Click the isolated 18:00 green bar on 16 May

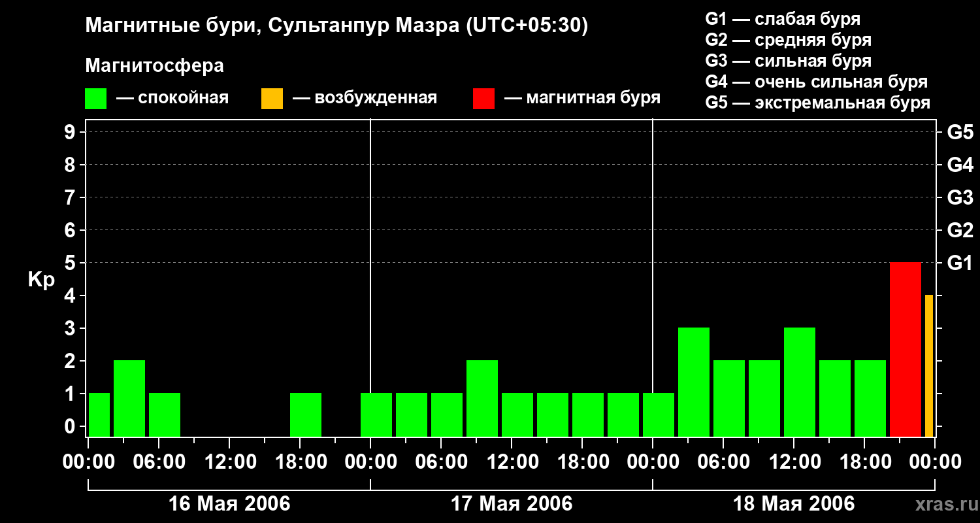point(306,415)
